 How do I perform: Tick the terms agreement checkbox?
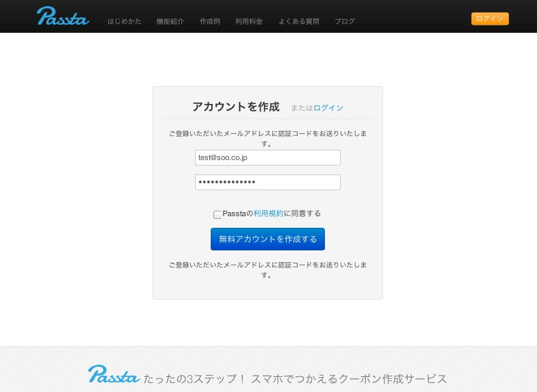pos(218,215)
